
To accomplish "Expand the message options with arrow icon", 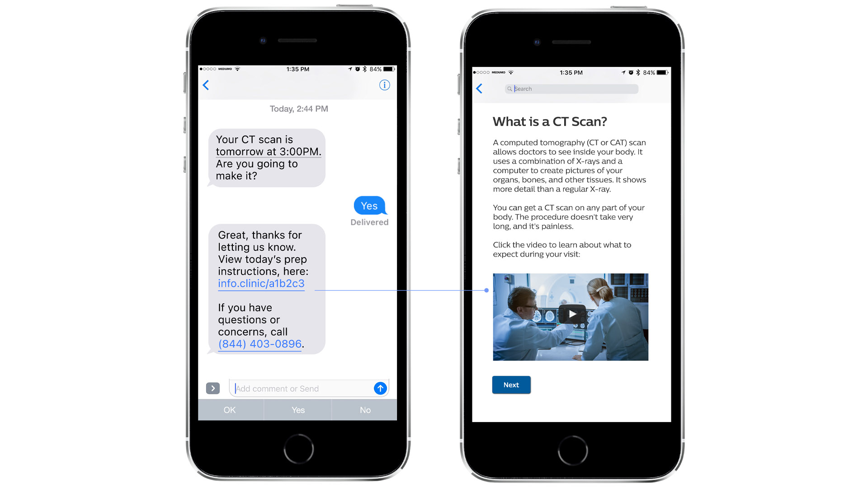I will point(213,388).
